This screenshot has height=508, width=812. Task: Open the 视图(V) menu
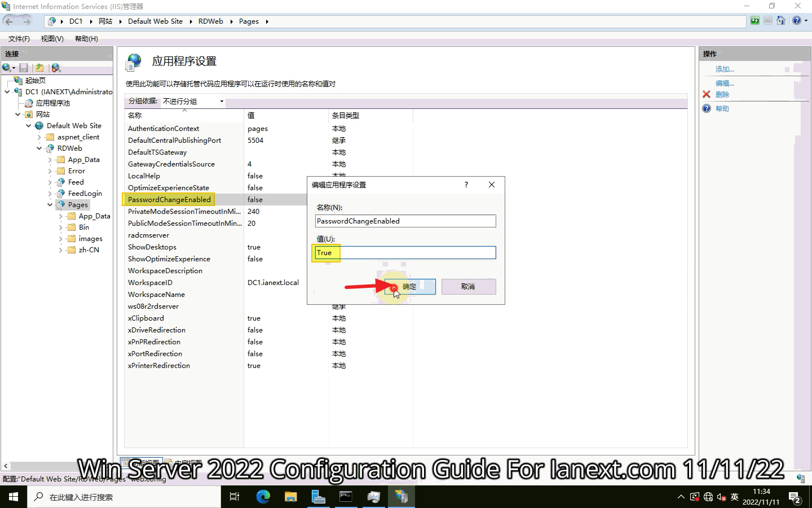point(52,38)
